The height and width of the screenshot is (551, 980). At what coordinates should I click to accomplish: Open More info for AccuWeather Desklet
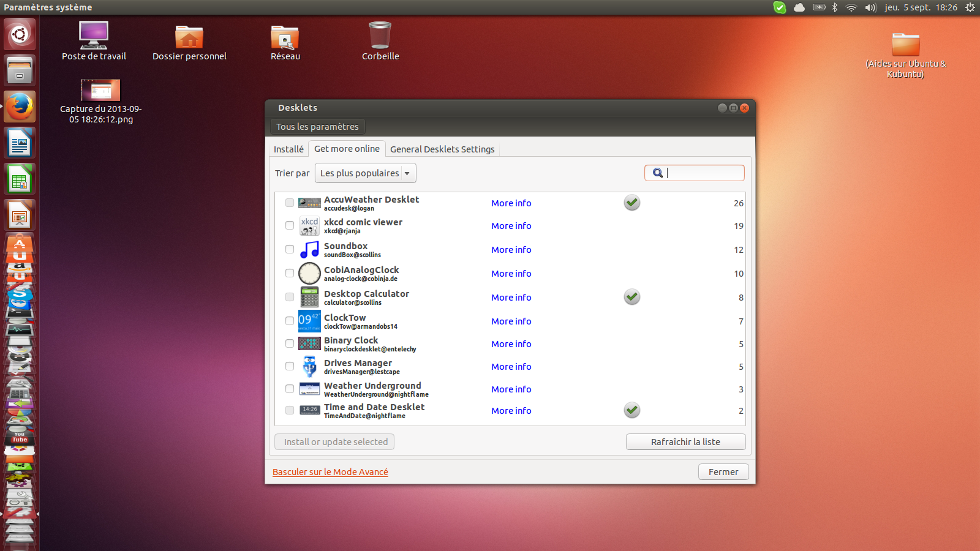click(x=511, y=203)
